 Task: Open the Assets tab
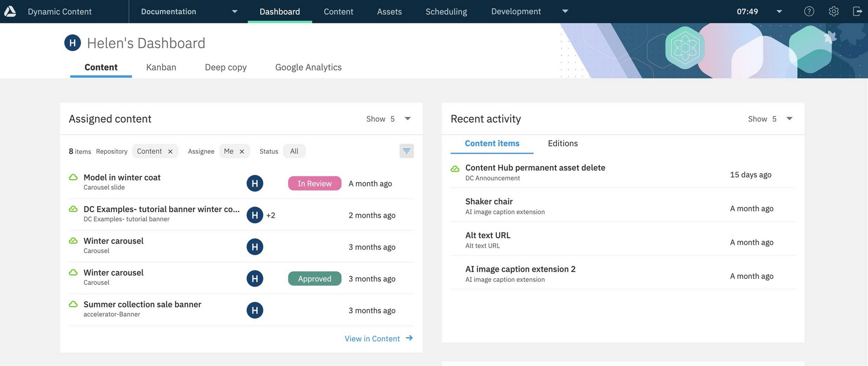click(389, 12)
